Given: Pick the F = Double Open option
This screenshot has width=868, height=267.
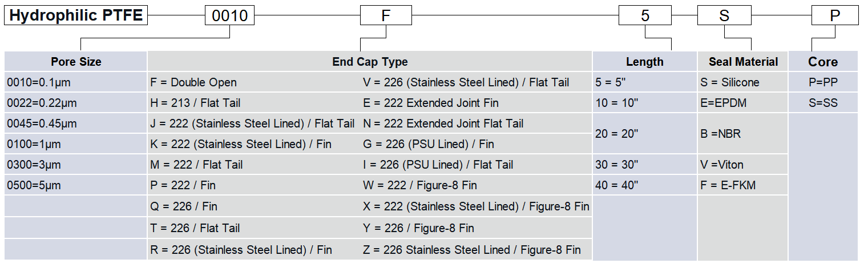Looking at the screenshot, I should (193, 82).
